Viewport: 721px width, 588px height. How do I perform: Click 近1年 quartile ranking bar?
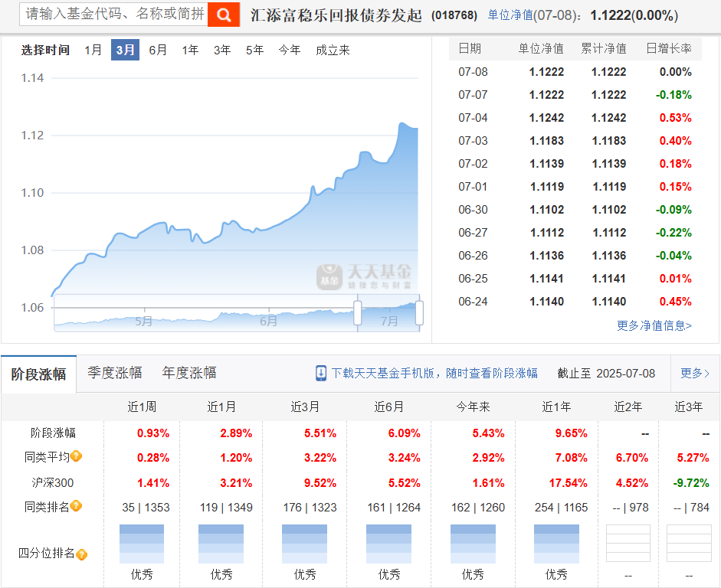point(556,544)
